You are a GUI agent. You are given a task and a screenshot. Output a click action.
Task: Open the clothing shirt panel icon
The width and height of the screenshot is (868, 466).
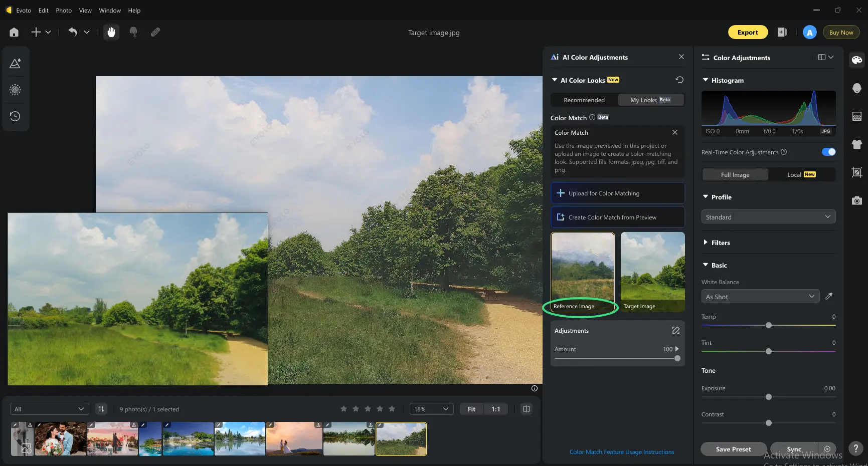[x=856, y=144]
